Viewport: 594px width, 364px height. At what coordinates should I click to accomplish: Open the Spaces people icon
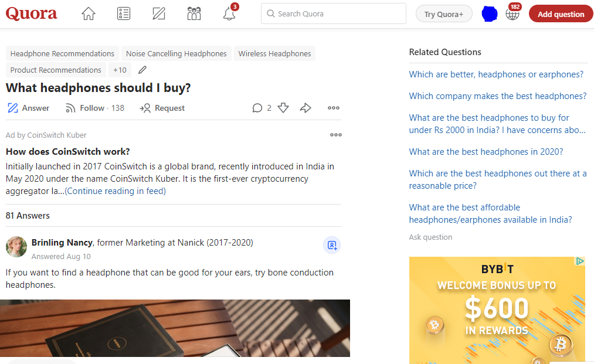coord(194,13)
